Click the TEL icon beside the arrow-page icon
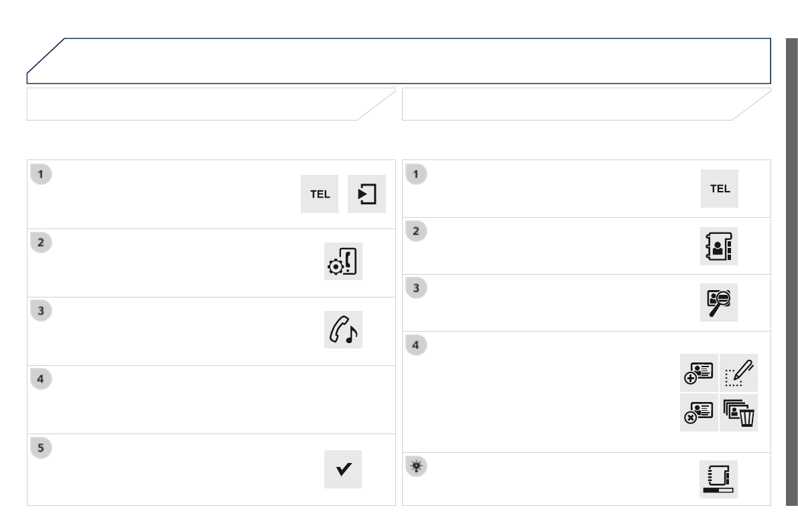This screenshot has width=798, height=532. pos(320,194)
